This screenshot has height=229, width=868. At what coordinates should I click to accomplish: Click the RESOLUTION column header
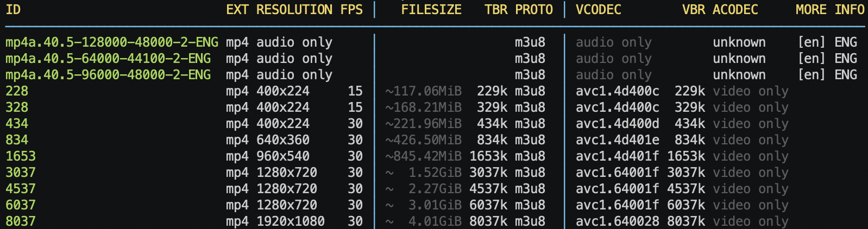294,10
